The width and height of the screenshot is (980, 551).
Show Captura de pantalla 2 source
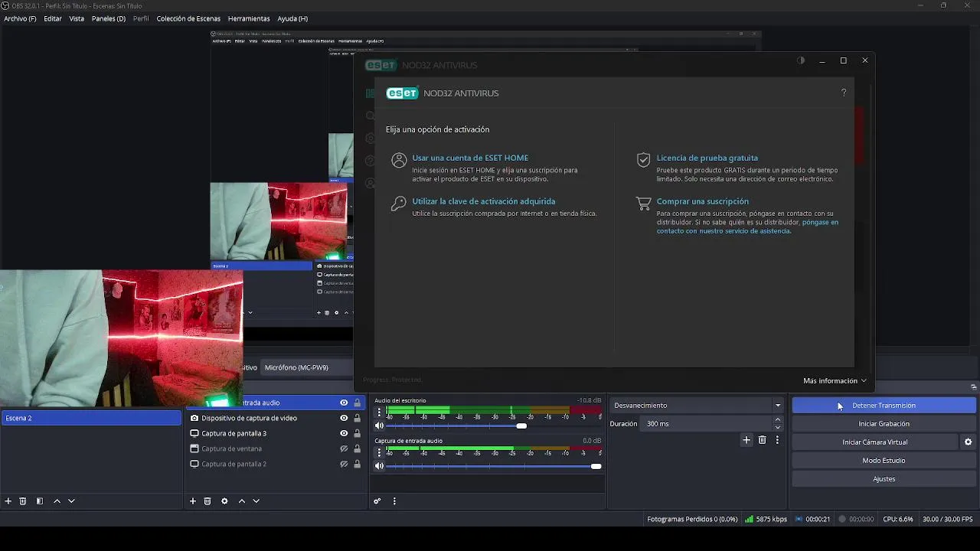point(344,464)
